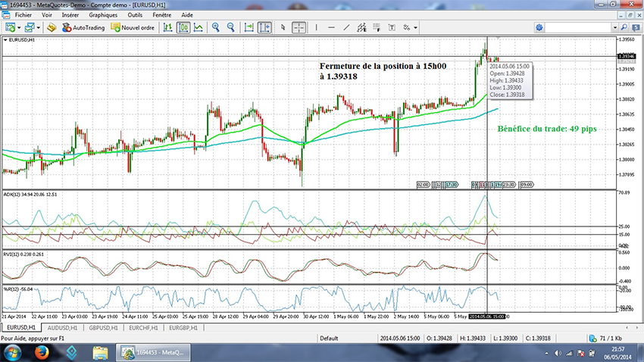The width and height of the screenshot is (644, 362).
Task: Click the %R(12) indicator label
Action: click(17, 289)
